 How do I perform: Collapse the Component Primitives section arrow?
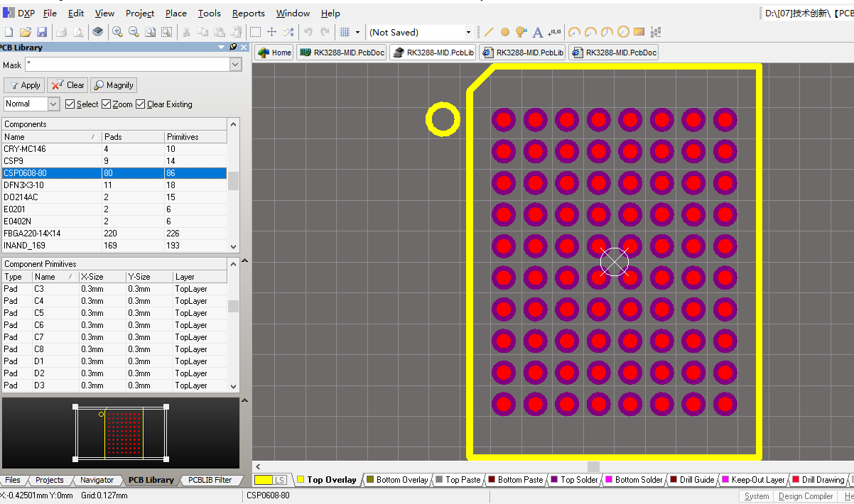[245, 261]
